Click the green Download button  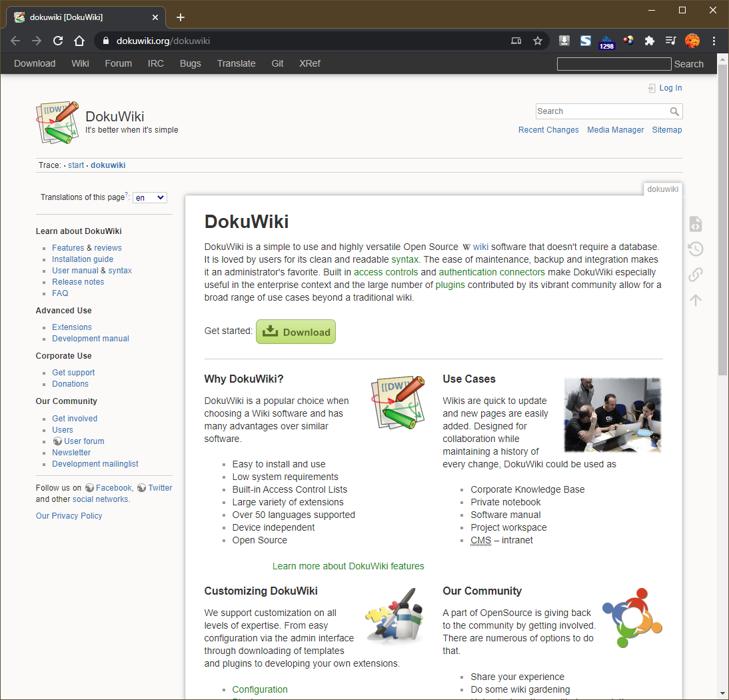(296, 331)
